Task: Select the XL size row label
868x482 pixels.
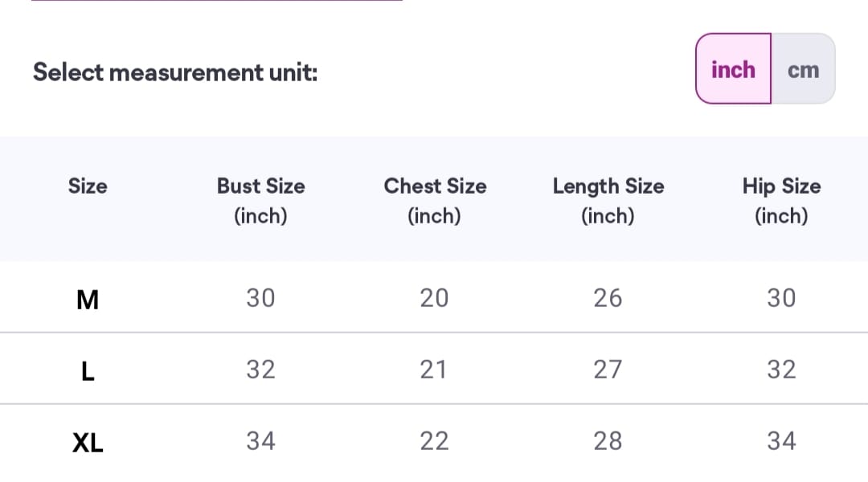Action: point(88,442)
